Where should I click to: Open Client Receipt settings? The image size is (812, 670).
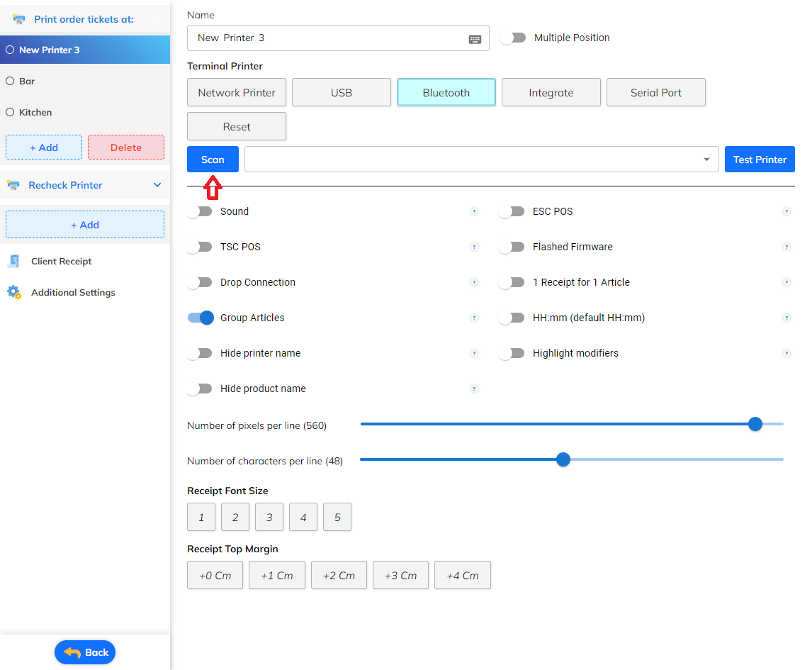[x=61, y=261]
